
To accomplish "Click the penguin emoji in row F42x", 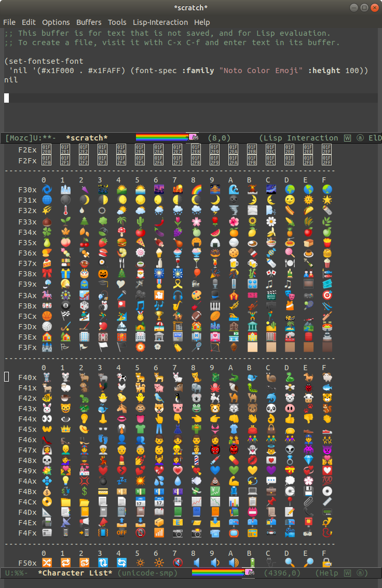I will click(x=178, y=398).
